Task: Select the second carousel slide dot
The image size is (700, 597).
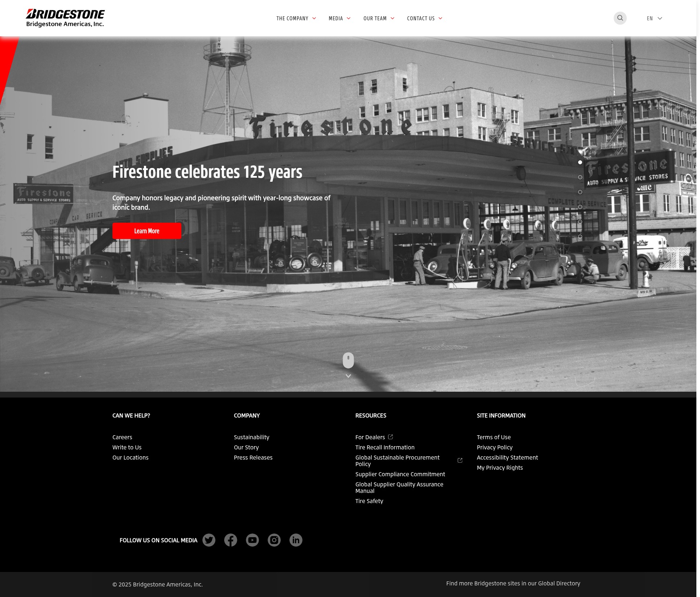Action: click(580, 177)
